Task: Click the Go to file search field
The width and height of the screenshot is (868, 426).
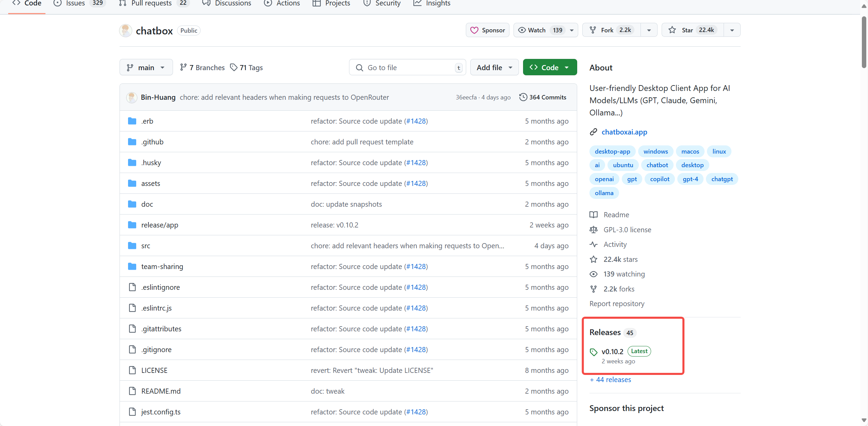Action: coord(407,67)
